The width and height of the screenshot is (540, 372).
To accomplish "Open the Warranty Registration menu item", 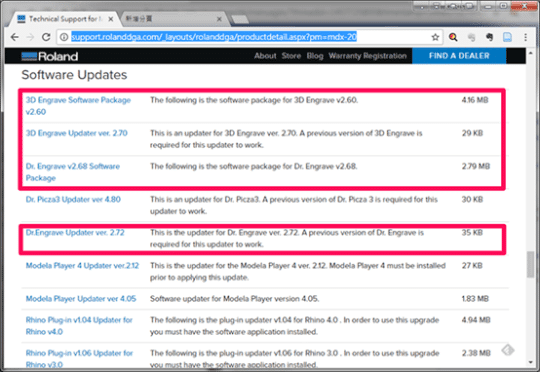I will [x=367, y=56].
